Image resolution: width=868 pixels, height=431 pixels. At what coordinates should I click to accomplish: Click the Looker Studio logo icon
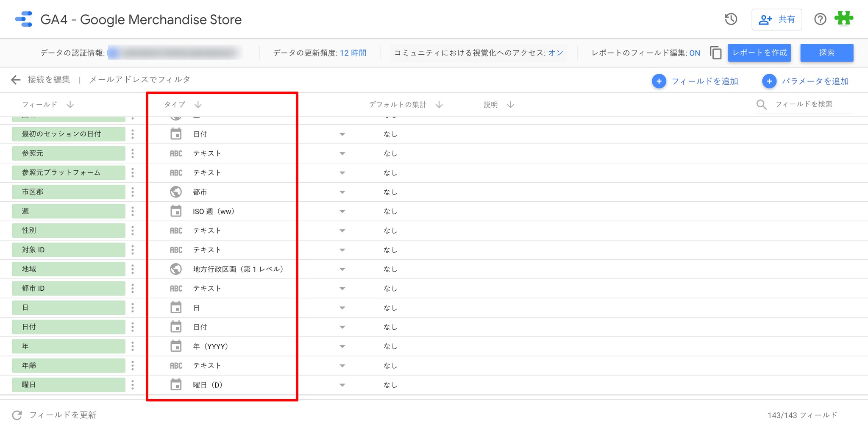[24, 19]
